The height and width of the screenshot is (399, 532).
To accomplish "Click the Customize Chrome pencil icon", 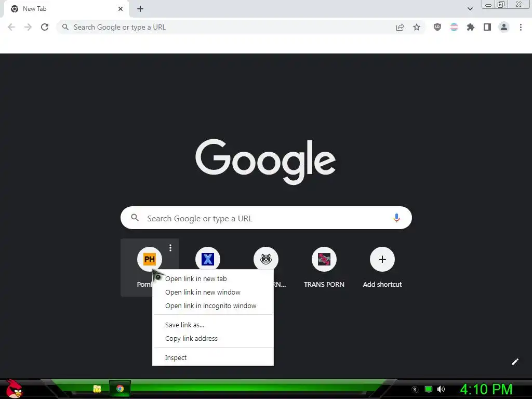I will point(515,362).
